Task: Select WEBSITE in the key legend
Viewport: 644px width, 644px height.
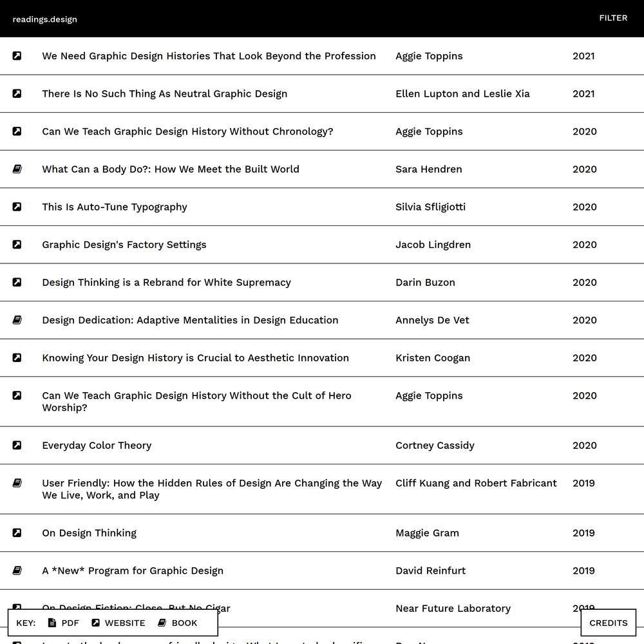Action: point(118,623)
